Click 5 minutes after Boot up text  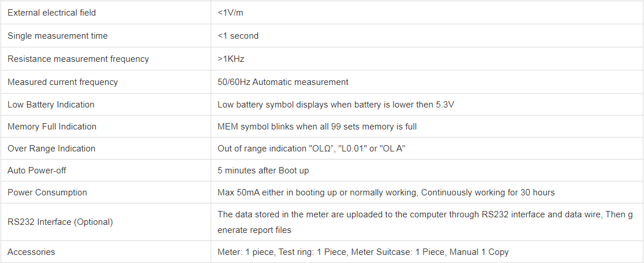[x=264, y=171]
